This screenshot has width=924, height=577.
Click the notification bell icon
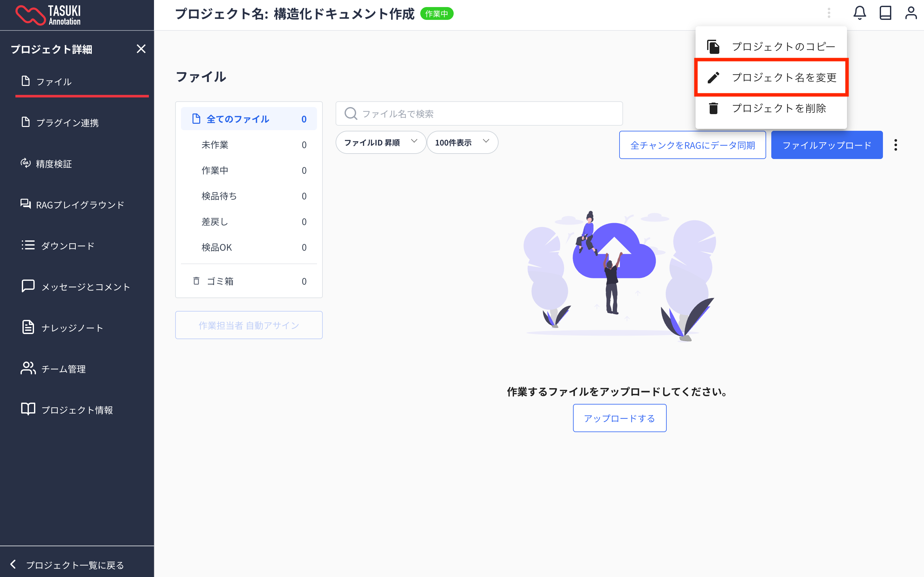click(x=859, y=13)
